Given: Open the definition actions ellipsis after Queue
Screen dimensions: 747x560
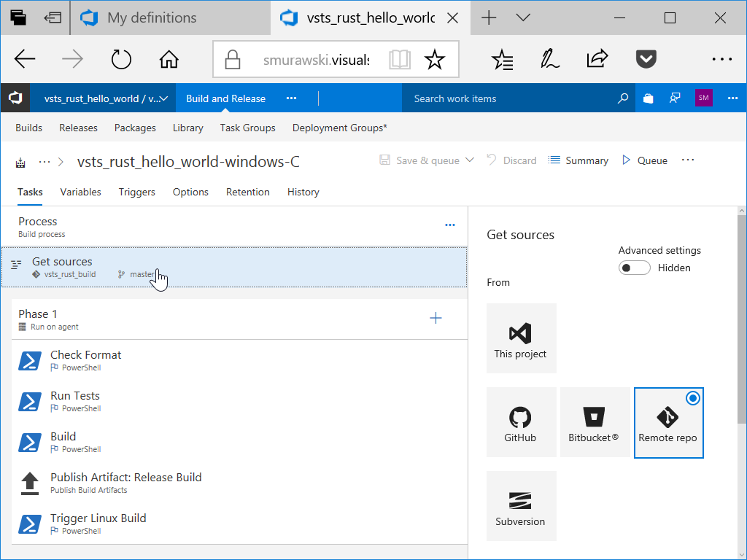Looking at the screenshot, I should [688, 160].
